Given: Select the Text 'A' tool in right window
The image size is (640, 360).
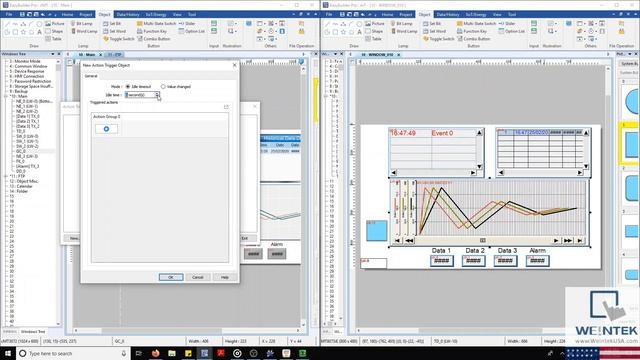Looking at the screenshot, I should pyautogui.click(x=360, y=32).
